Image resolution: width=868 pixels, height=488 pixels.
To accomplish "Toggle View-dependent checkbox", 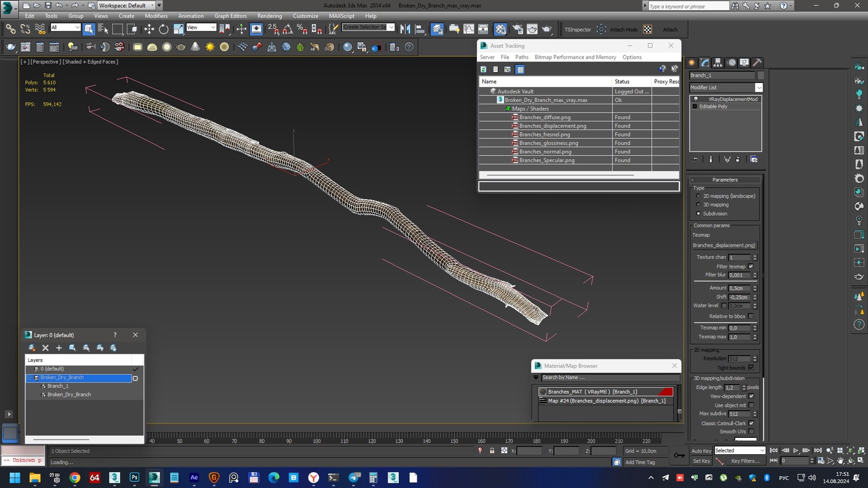I will pos(751,396).
